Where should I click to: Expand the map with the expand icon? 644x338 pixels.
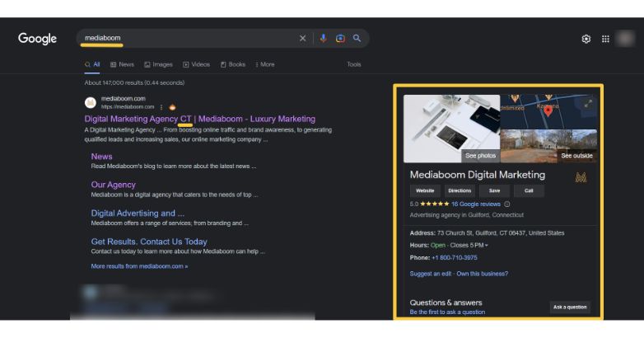(x=588, y=104)
